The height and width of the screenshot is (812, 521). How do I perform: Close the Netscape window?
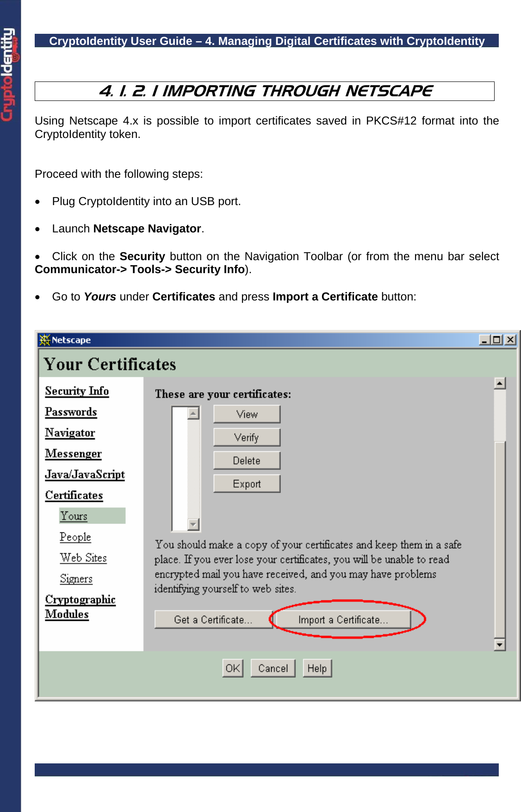pos(510,340)
